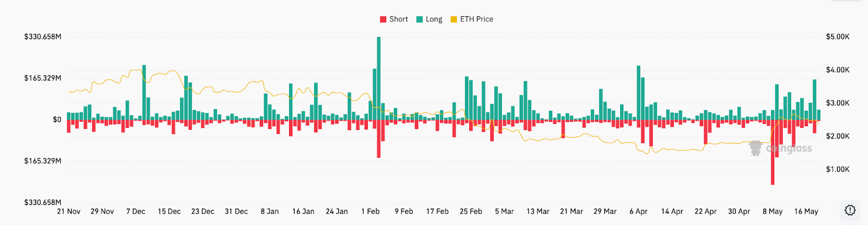Select the 8 May date label on x-axis
Viewport: 868px width, 225px height.
pyautogui.click(x=773, y=211)
